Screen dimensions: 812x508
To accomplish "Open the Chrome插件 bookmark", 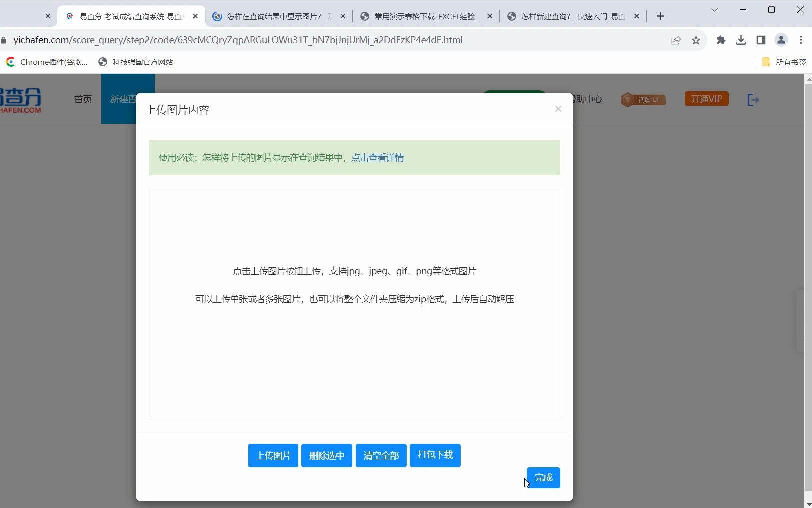I will (x=47, y=62).
